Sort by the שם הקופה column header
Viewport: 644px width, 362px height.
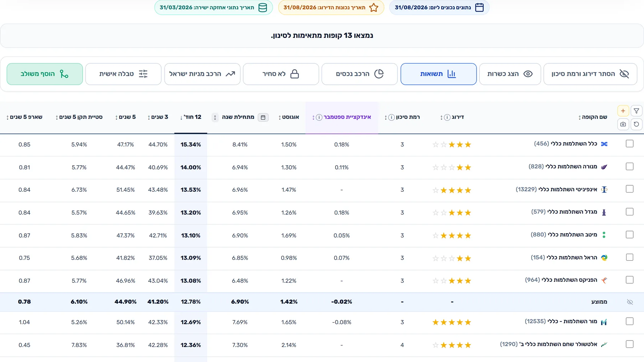pos(592,117)
